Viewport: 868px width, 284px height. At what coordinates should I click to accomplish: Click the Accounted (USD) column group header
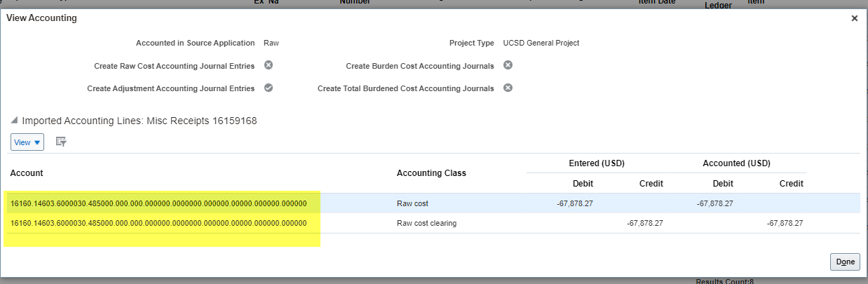[x=736, y=163]
